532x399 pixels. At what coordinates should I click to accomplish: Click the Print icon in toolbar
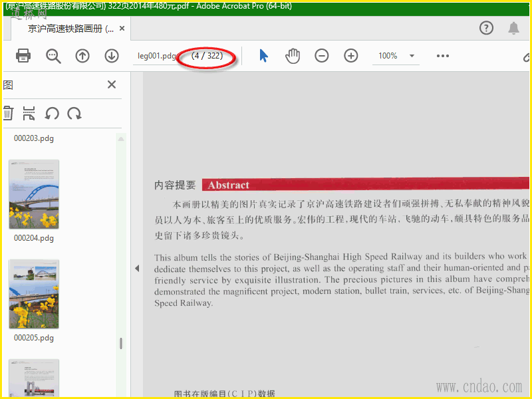coord(23,56)
